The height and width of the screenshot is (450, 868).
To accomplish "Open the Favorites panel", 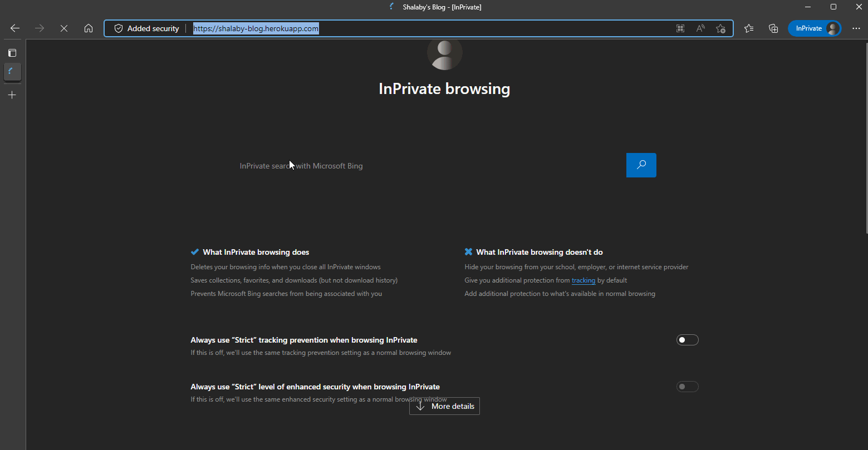I will pos(748,28).
